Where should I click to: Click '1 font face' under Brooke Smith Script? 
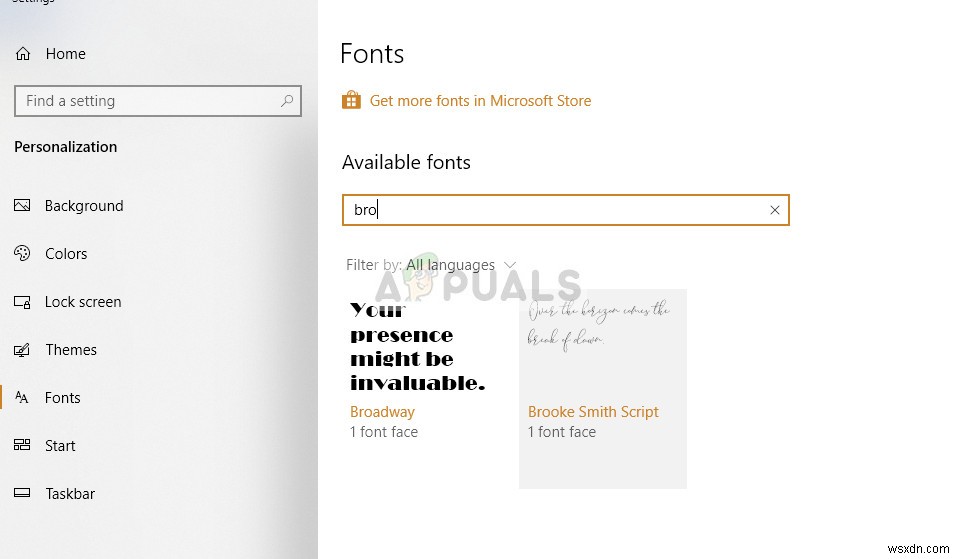[x=562, y=432]
